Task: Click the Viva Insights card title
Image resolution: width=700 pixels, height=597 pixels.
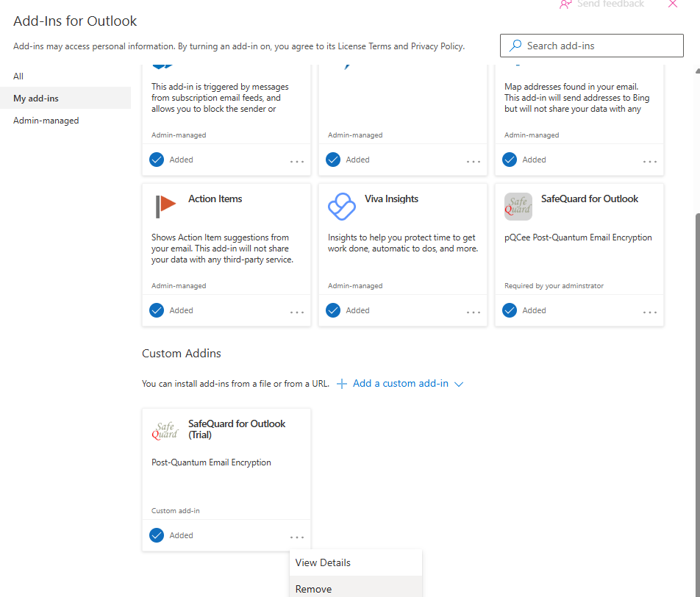Action: pos(391,199)
